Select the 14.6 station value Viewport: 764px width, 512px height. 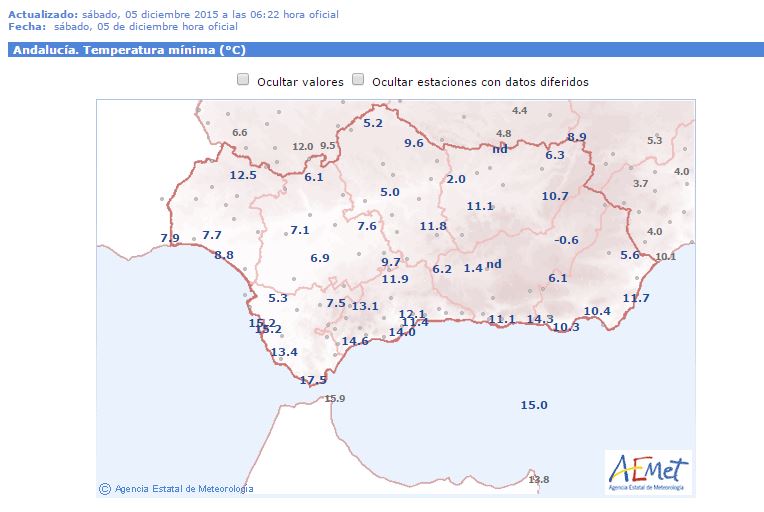(x=355, y=341)
